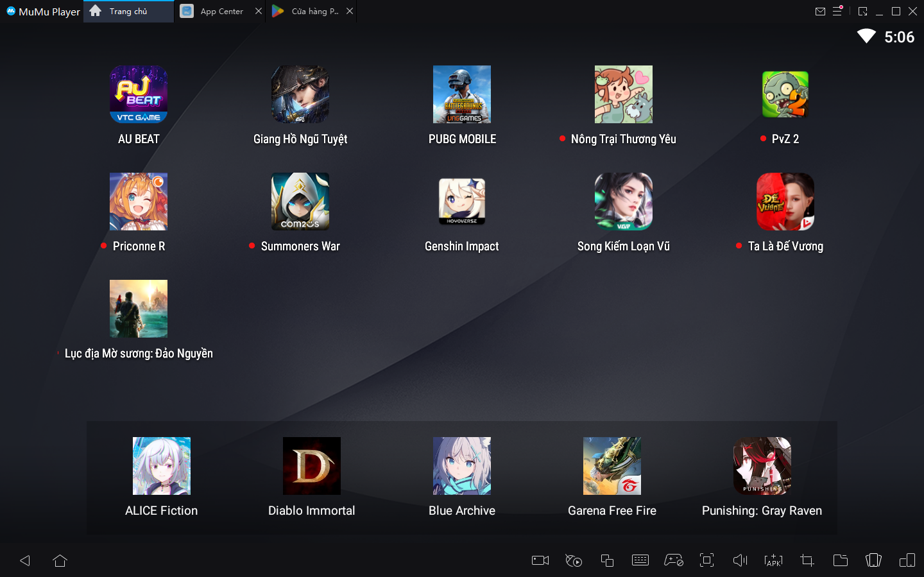Click the install APK icon
Screen dimensions: 924x577
click(x=773, y=560)
